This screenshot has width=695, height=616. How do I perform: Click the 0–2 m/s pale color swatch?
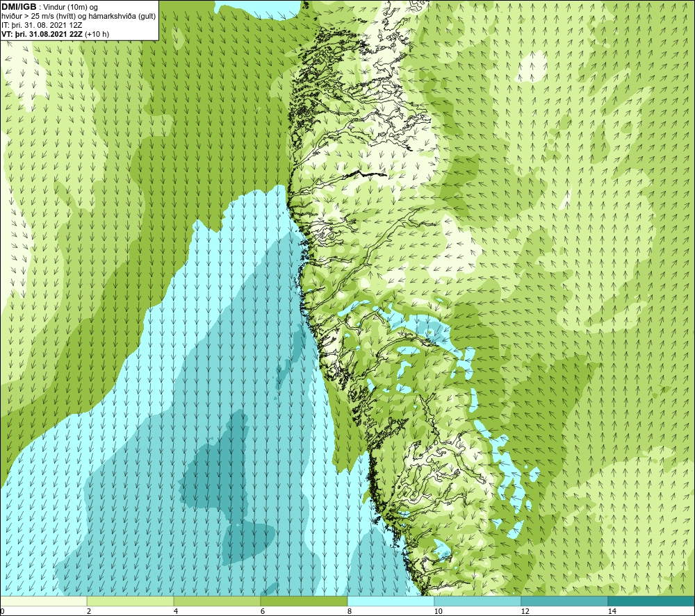[43, 601]
